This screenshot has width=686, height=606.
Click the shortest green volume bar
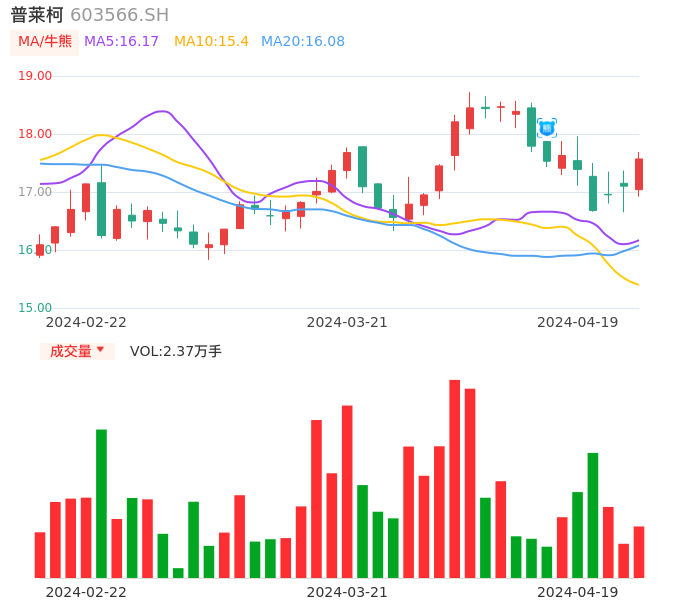tap(178, 573)
